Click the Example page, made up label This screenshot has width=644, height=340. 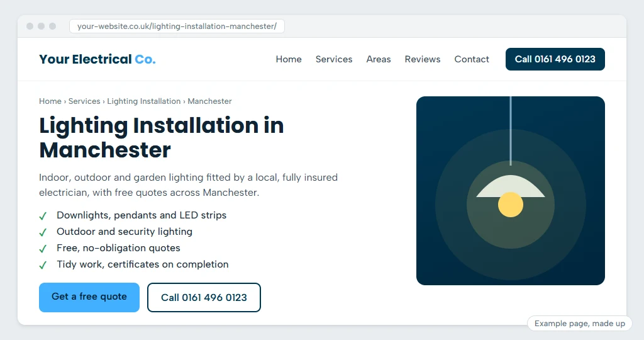click(x=579, y=324)
